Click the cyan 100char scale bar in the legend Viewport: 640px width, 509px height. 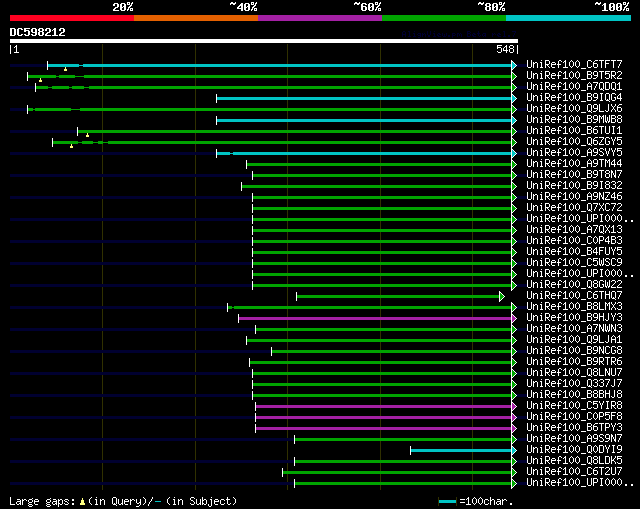click(x=447, y=502)
